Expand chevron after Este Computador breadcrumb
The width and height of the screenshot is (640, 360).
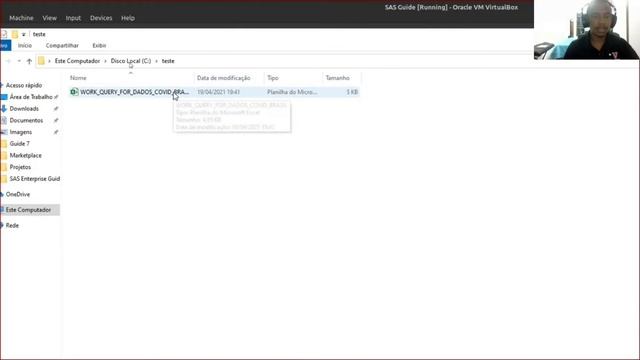point(105,61)
